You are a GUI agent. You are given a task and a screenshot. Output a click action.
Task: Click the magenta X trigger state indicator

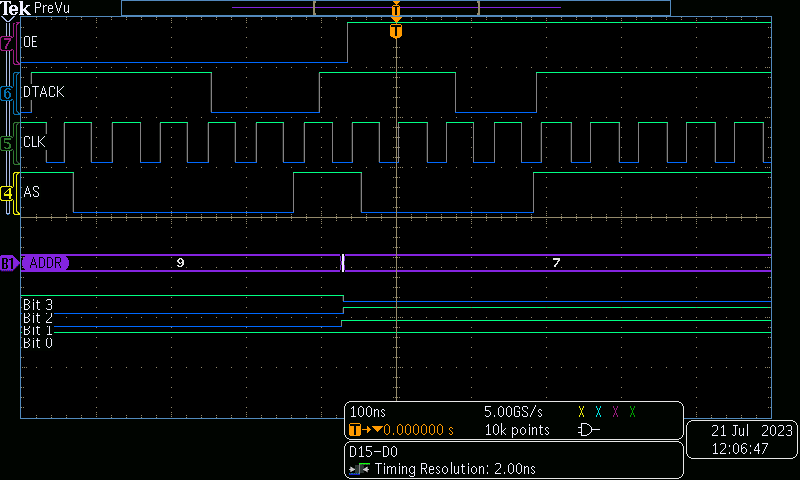[x=615, y=412]
